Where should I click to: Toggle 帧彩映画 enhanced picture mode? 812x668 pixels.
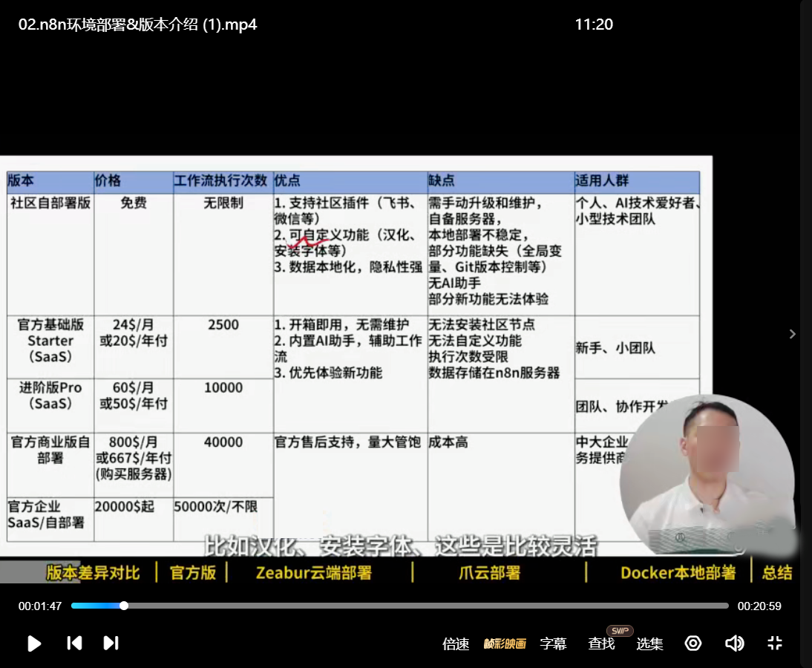505,644
